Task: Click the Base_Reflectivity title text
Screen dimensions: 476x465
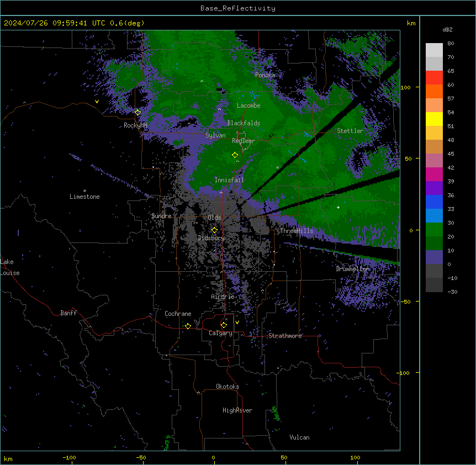Action: click(x=238, y=8)
